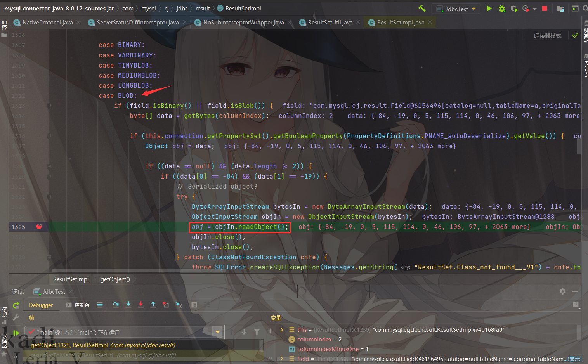Open the Project Structure folder icon
Viewport: 588px width, 364px height.
click(x=560, y=9)
